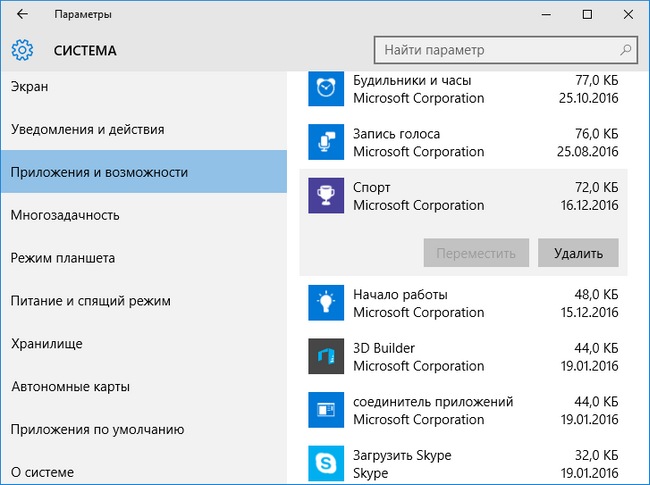Select the Спорт app name
650x485 pixels.
tap(371, 187)
